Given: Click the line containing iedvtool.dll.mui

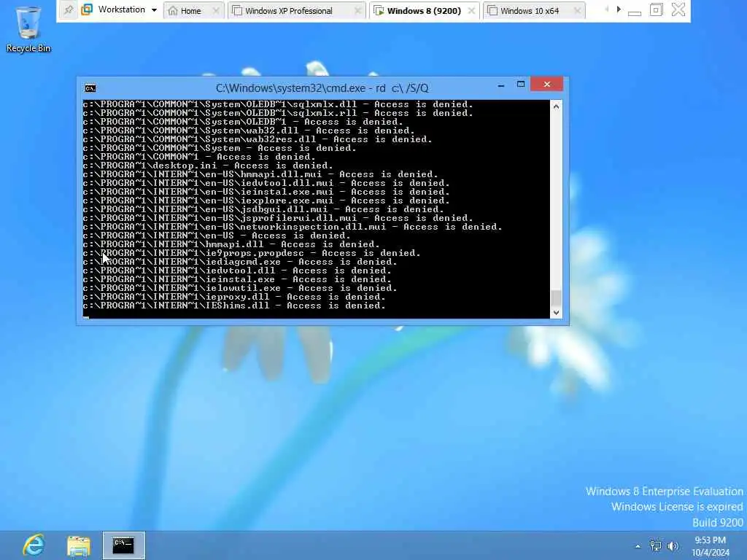Looking at the screenshot, I should [x=266, y=183].
